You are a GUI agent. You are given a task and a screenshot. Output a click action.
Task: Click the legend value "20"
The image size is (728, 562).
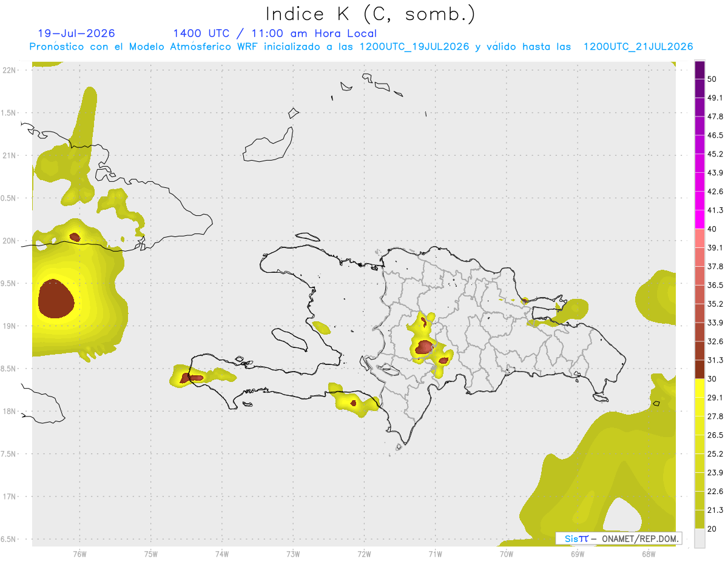point(712,529)
